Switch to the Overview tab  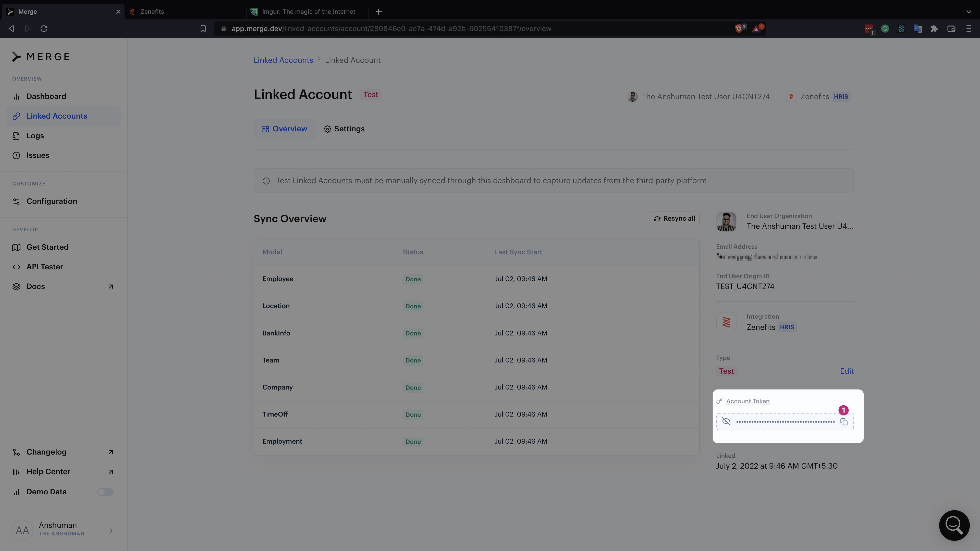click(x=284, y=129)
